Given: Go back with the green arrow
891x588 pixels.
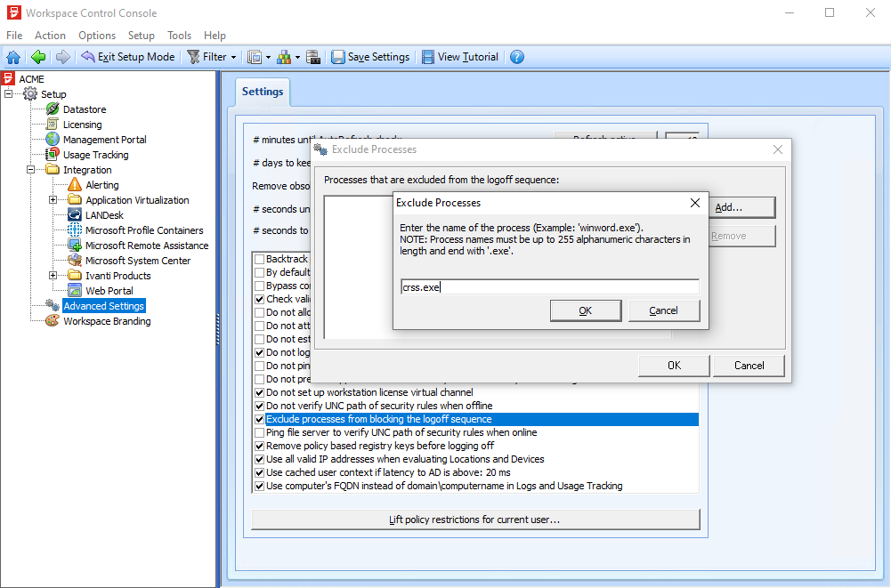Looking at the screenshot, I should click(38, 57).
